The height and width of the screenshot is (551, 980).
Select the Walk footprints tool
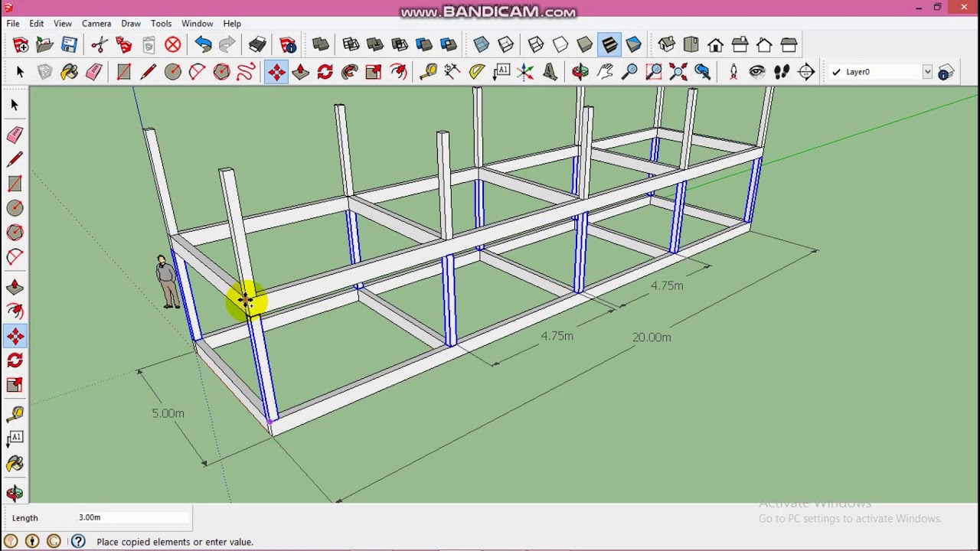(782, 72)
